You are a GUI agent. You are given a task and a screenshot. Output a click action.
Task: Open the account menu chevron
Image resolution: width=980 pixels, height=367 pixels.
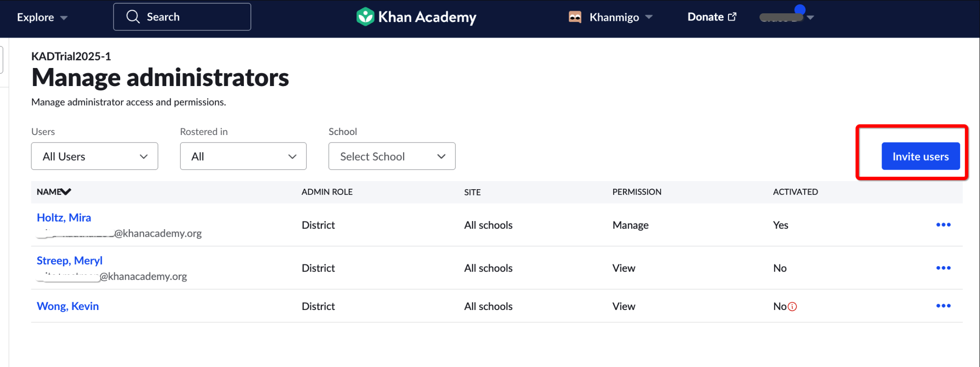[810, 19]
